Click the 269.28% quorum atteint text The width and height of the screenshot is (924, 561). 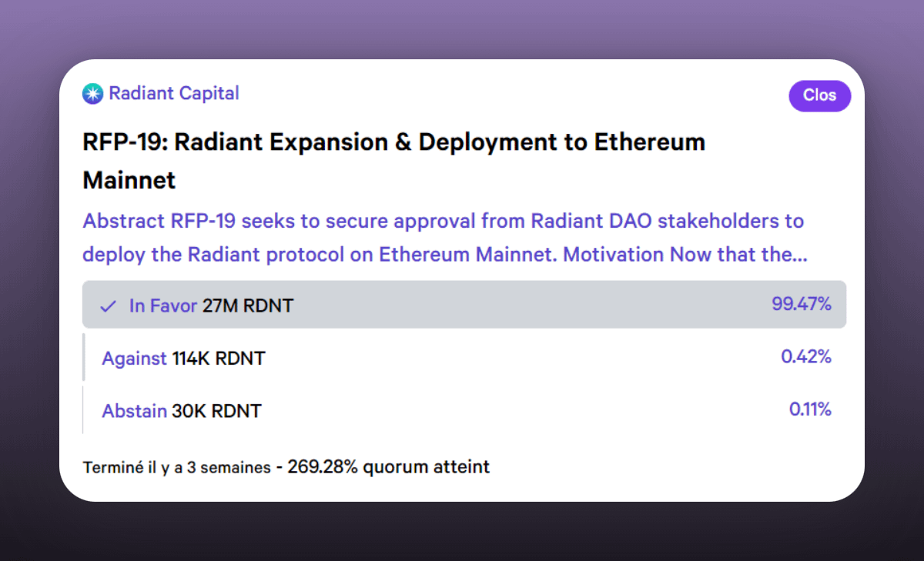pyautogui.click(x=388, y=467)
